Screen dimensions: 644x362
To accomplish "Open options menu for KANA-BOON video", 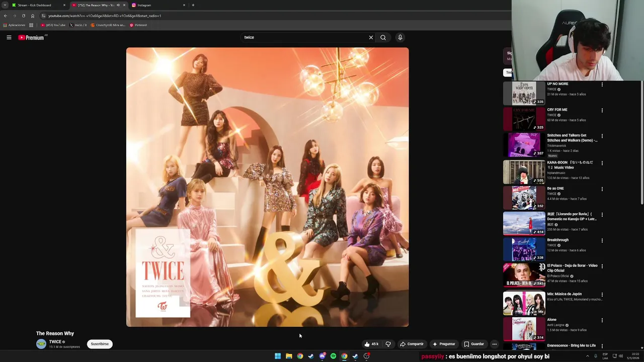I will point(602,163).
